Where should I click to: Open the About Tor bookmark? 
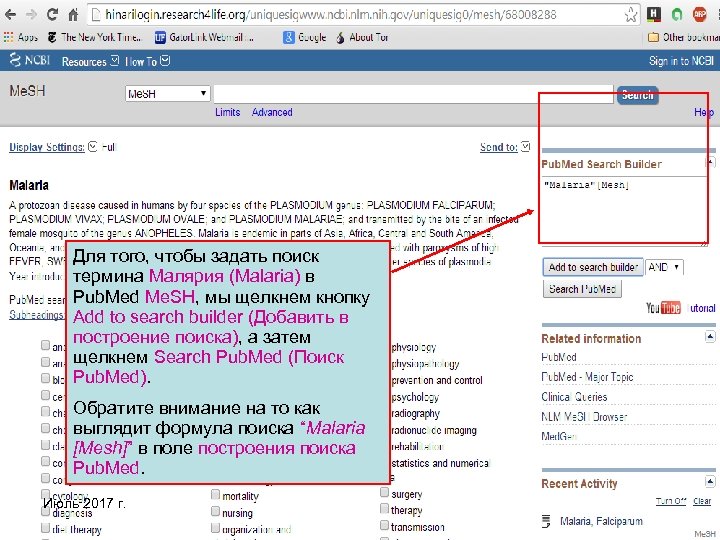[x=363, y=37]
